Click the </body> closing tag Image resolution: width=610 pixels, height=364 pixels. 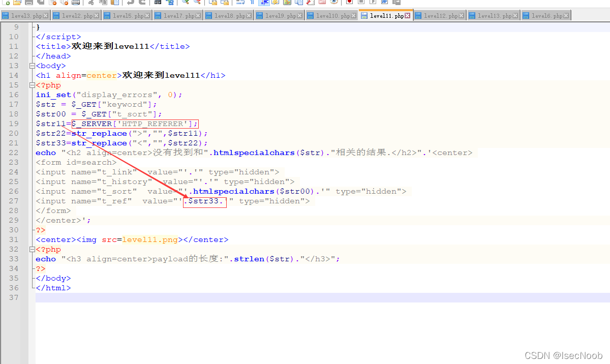53,278
